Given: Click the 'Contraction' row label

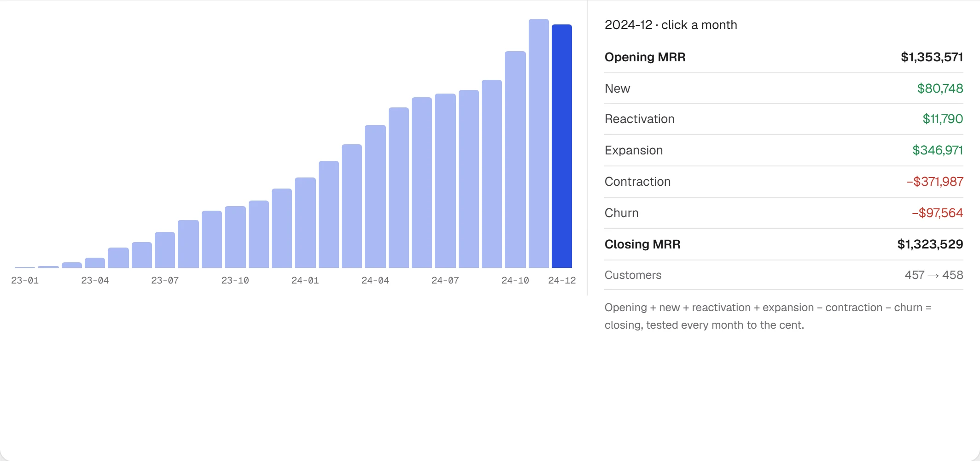Looking at the screenshot, I should [x=637, y=182].
